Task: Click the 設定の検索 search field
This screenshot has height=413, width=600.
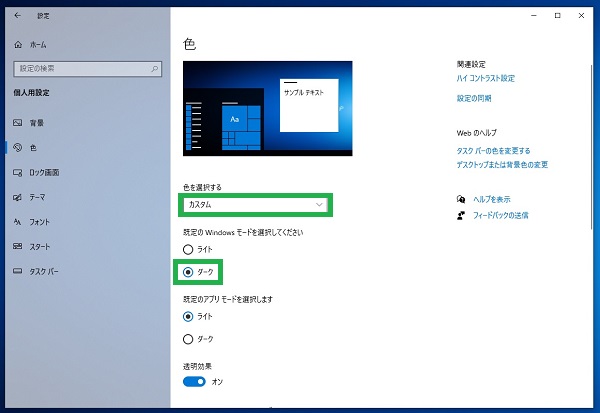Action: 88,69
